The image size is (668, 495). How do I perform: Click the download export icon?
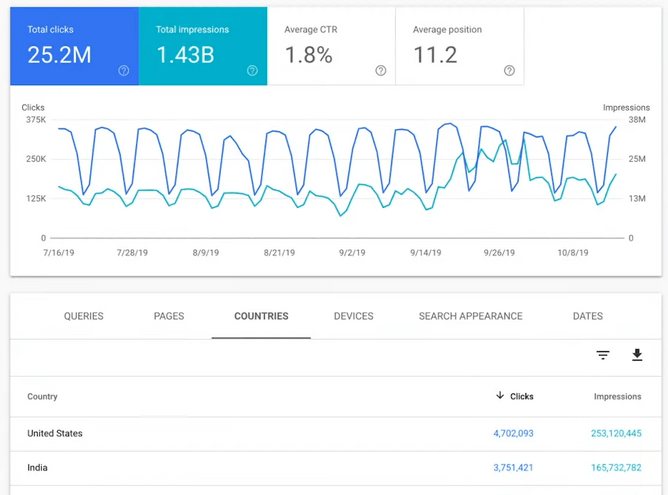[x=637, y=355]
